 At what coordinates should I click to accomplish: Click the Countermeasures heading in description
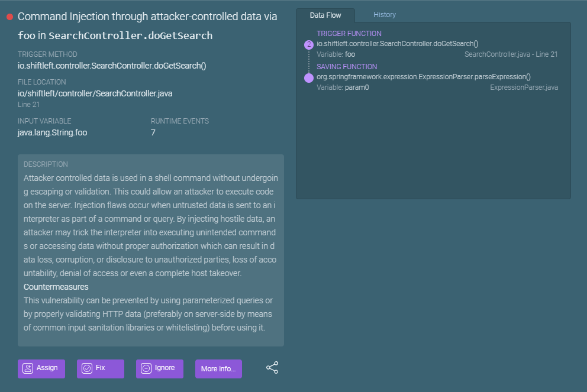[56, 287]
